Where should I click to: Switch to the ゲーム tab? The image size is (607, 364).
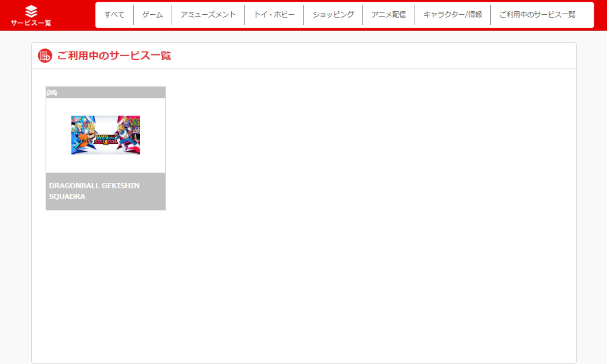point(153,15)
